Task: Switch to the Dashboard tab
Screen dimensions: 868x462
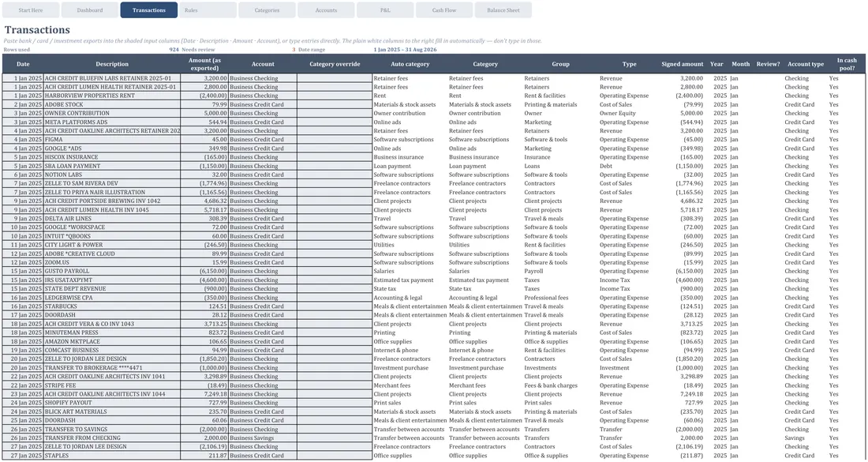Action: (90, 10)
